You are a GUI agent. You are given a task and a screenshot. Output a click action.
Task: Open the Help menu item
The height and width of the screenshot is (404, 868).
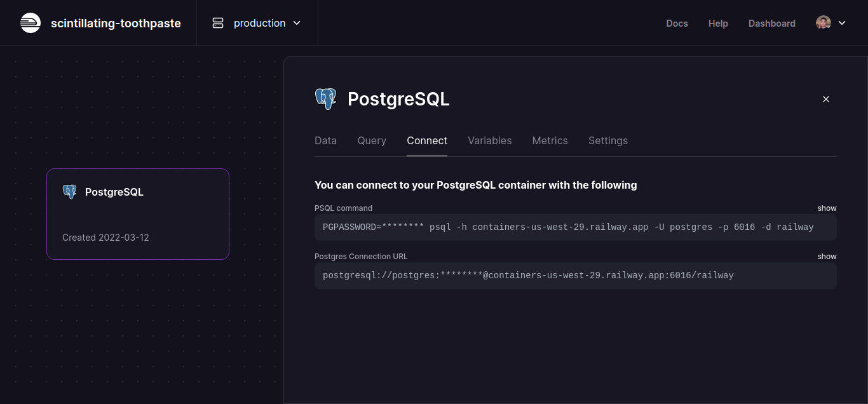pos(718,23)
